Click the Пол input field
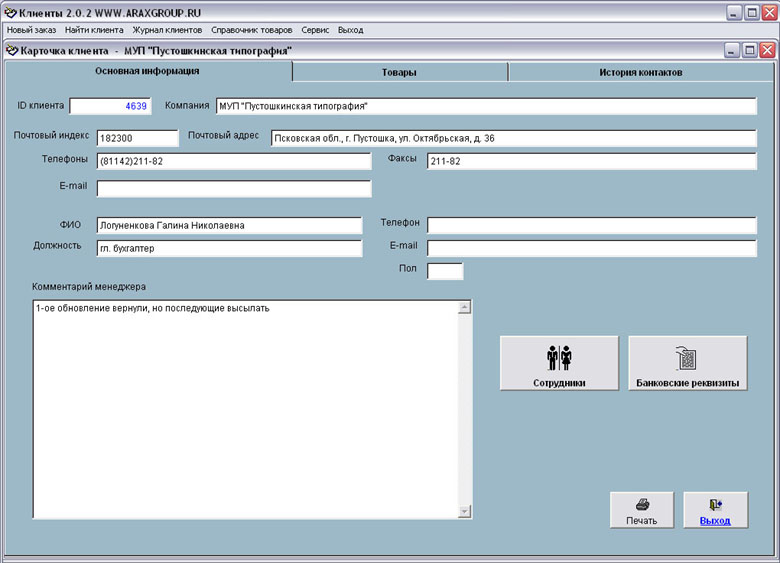 [445, 271]
